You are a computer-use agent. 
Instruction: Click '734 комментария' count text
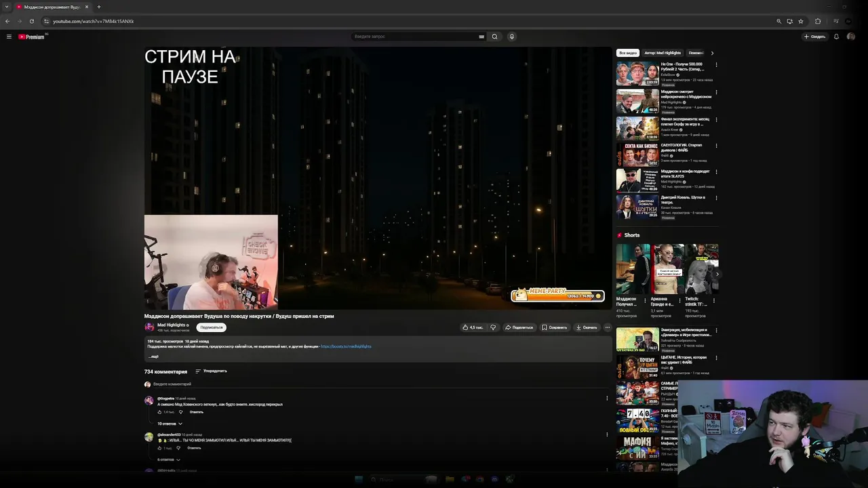165,371
